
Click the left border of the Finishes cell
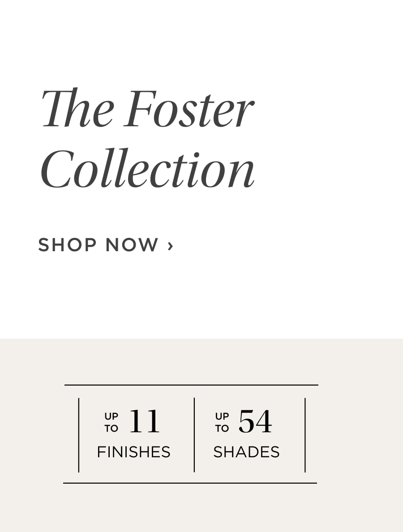79,435
